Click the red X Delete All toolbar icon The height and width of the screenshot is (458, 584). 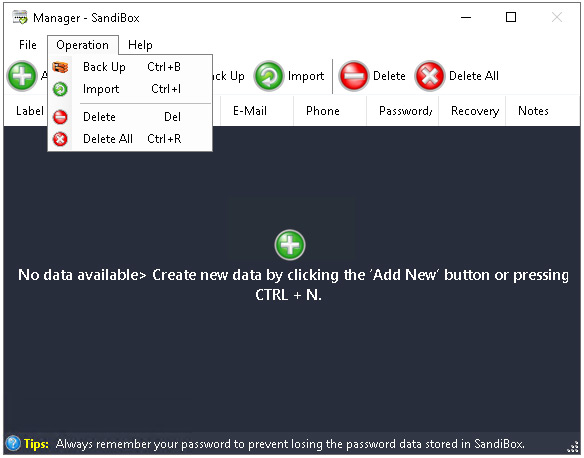(429, 76)
